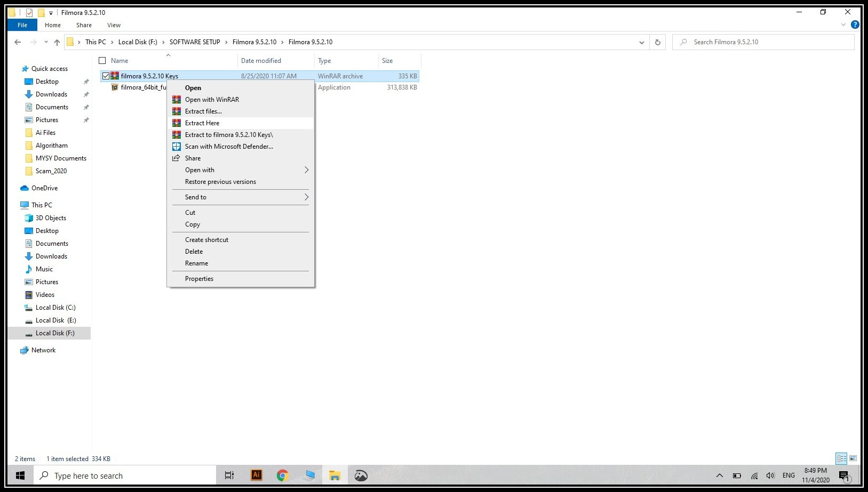Click the Task View taskbar icon
The width and height of the screenshot is (868, 492).
point(229,475)
